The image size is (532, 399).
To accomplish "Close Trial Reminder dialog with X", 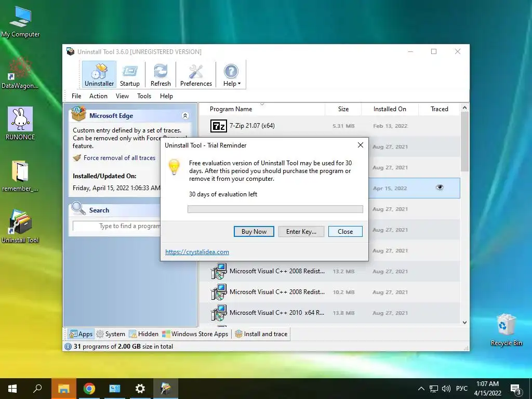I will point(361,145).
